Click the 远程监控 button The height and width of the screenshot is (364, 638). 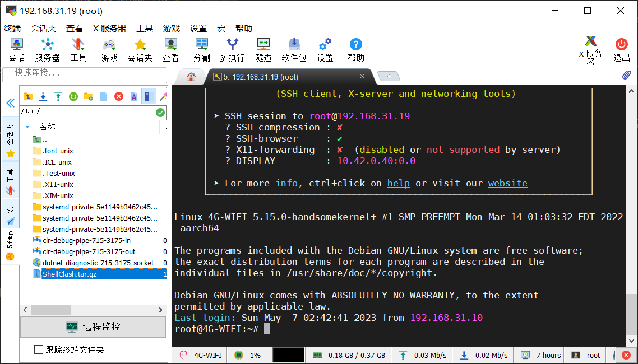(x=93, y=326)
